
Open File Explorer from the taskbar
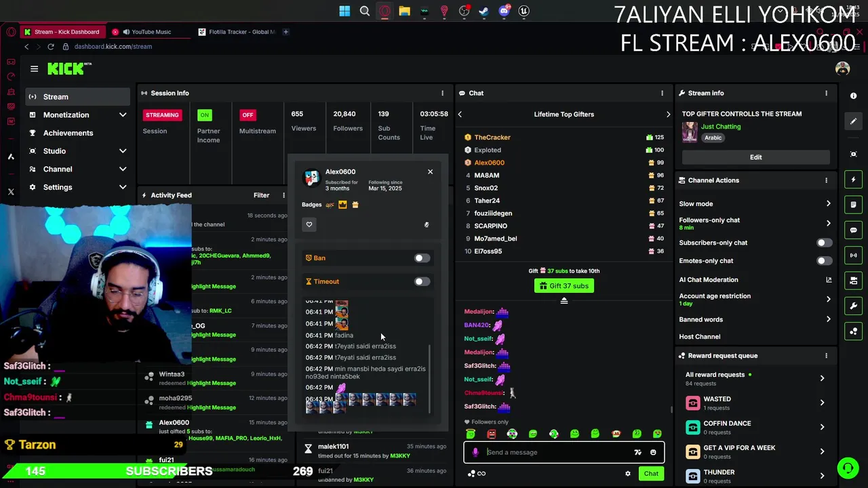(x=404, y=11)
